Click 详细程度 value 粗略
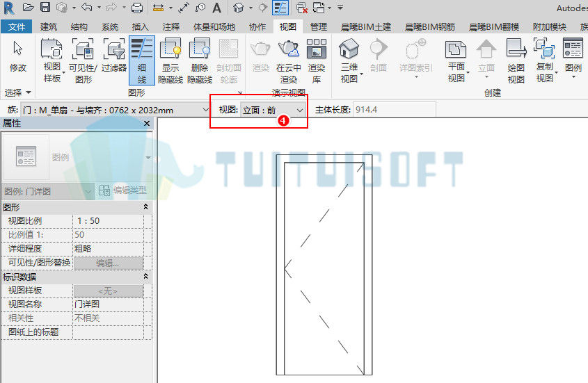This screenshot has width=588, height=383. [108, 248]
